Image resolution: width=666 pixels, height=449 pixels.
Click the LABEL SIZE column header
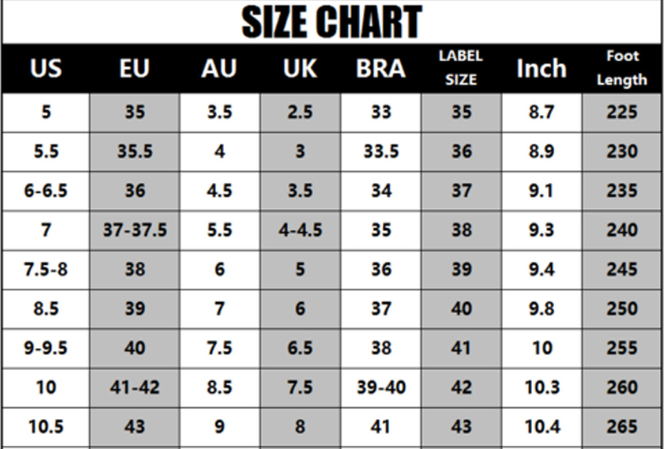(461, 68)
